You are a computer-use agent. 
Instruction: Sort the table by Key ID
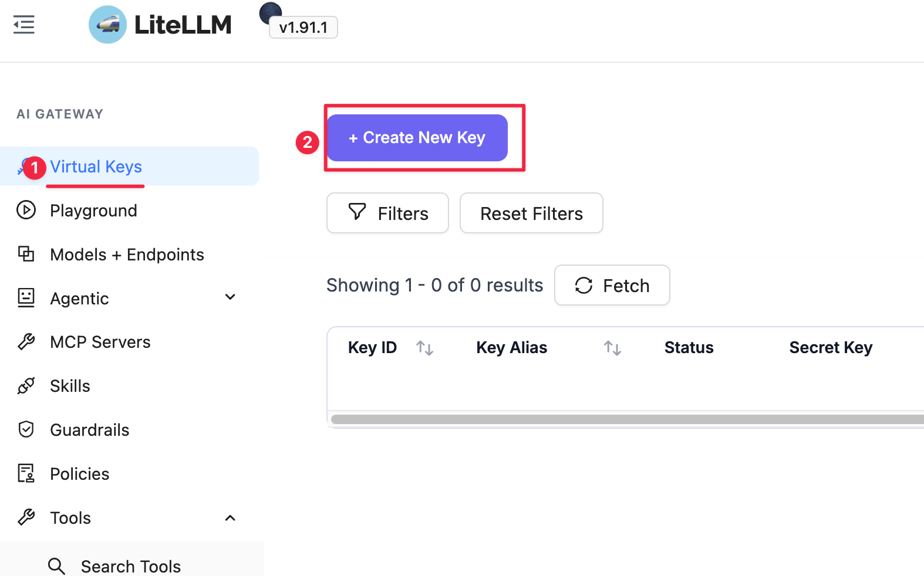(x=424, y=348)
